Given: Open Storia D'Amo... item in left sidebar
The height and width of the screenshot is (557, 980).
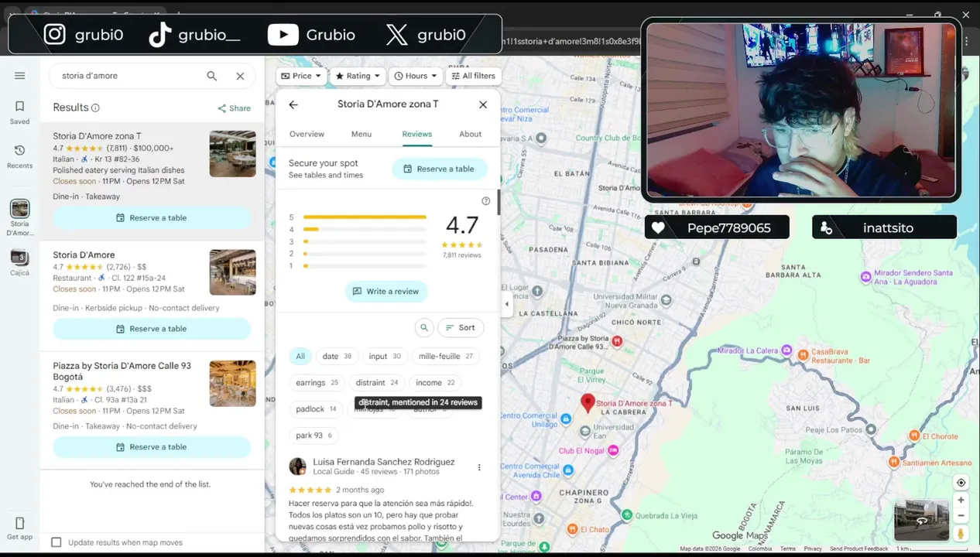Looking at the screenshot, I should (x=19, y=217).
